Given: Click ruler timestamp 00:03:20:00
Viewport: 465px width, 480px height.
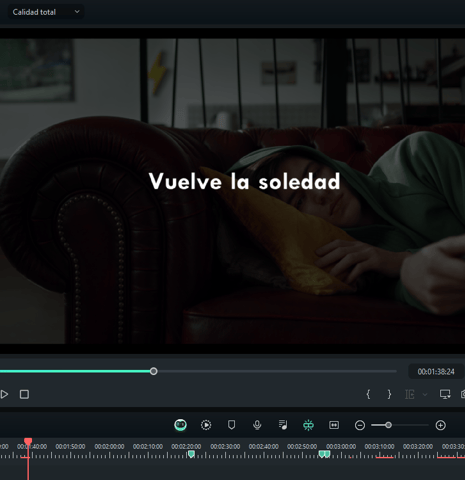Looking at the screenshot, I should (418, 446).
